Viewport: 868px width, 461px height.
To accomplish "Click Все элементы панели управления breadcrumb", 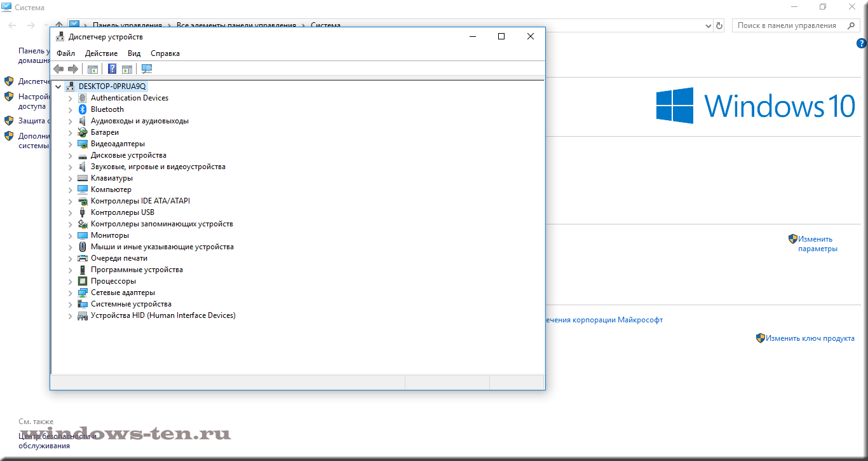I will [236, 25].
